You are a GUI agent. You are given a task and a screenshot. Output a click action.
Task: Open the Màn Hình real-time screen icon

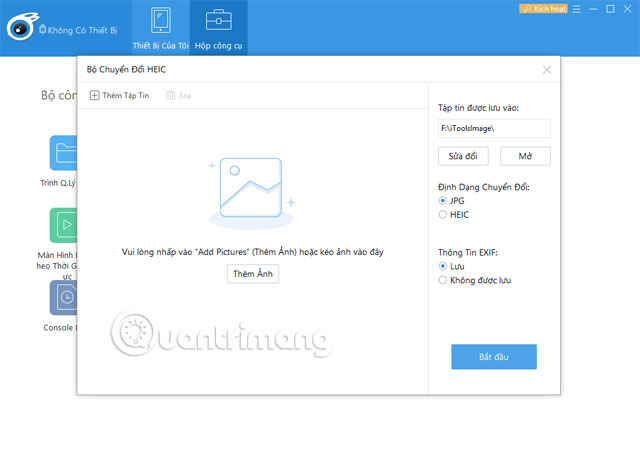63,225
